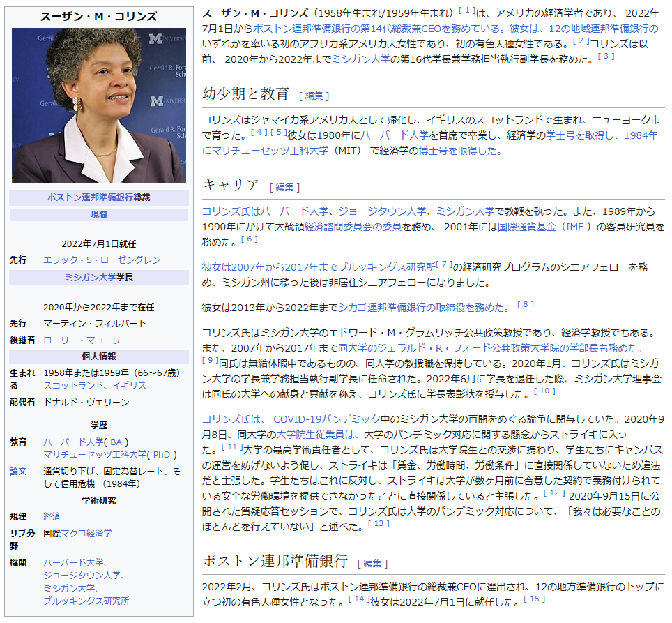Click BA link in education row
The image size is (672, 623).
(x=116, y=442)
